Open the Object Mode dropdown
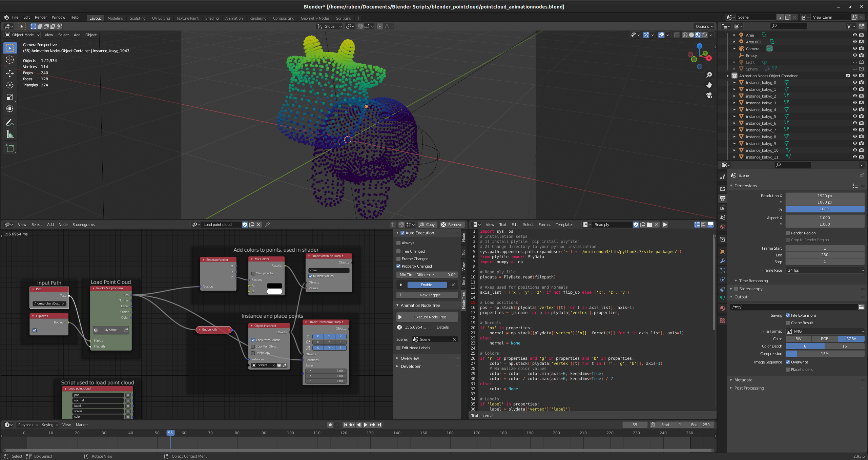The image size is (868, 460). click(x=22, y=35)
